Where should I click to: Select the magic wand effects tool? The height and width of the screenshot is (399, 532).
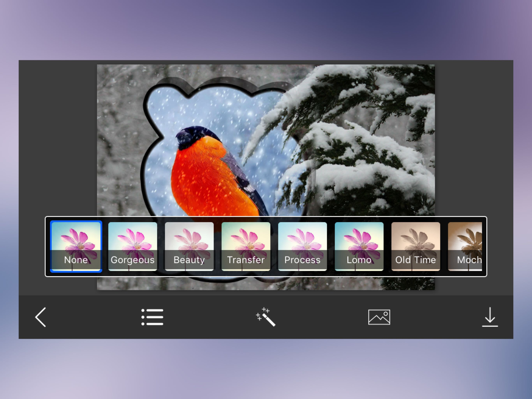pos(266,317)
